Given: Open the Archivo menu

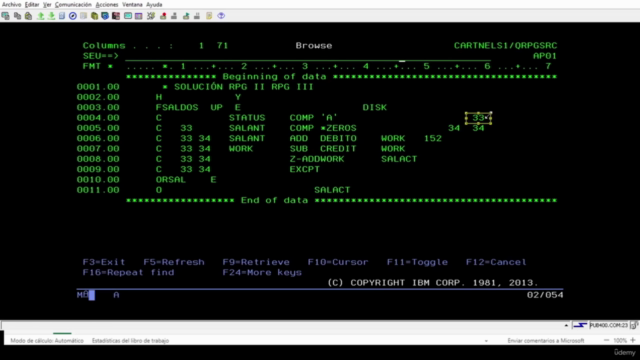Looking at the screenshot, I should point(11,4).
